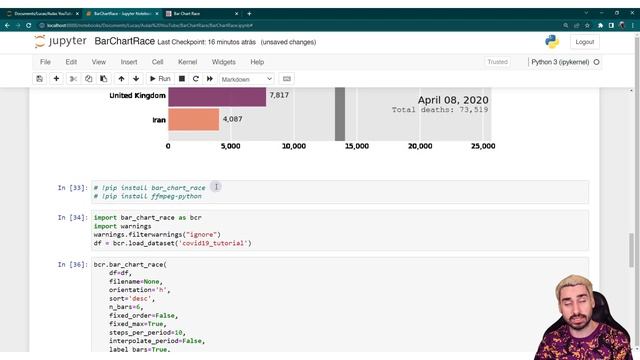Restart kernel and run all cells
This screenshot has width=640, height=360.
point(210,79)
